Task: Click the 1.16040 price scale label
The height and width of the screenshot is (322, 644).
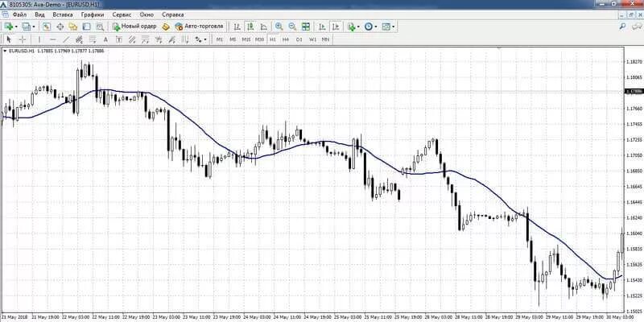Action: tap(634, 233)
